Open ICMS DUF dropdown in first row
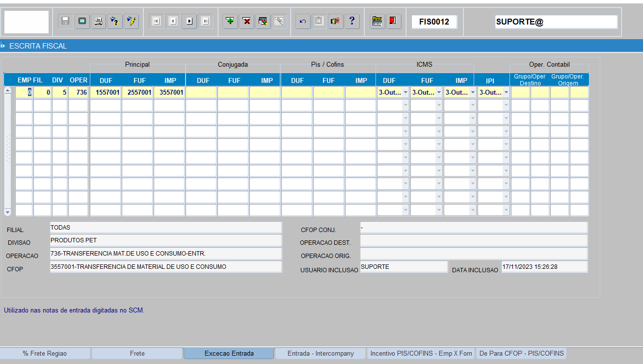This screenshot has width=643, height=364. 405,92
